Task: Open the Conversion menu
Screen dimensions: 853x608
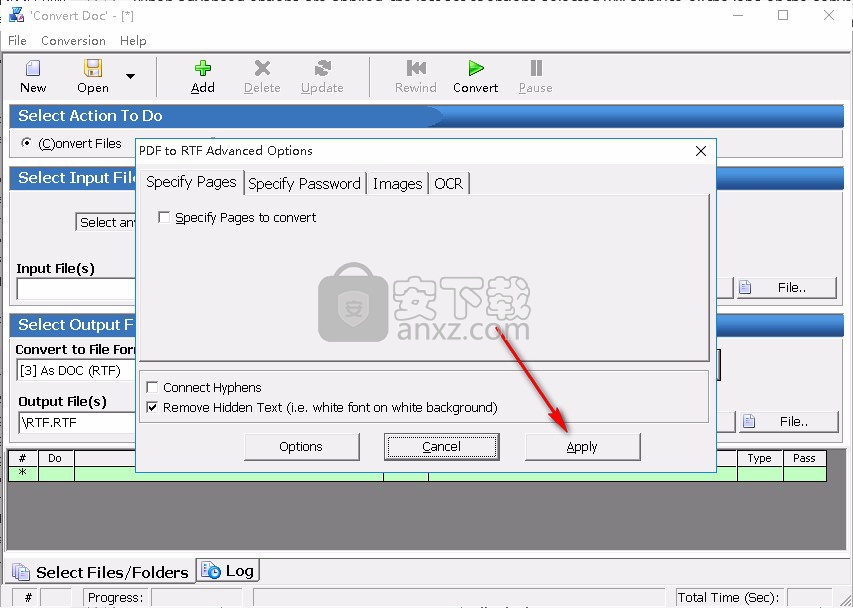Action: (73, 41)
